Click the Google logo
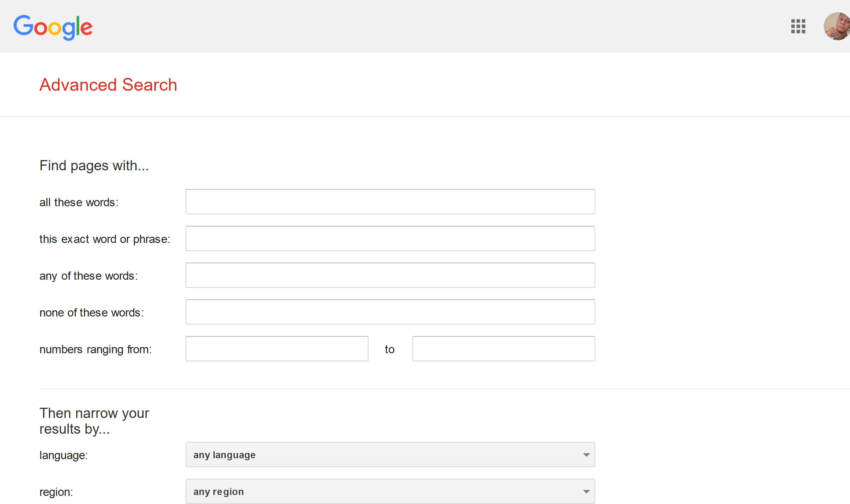Viewport: 850px width, 504px height. click(x=53, y=27)
